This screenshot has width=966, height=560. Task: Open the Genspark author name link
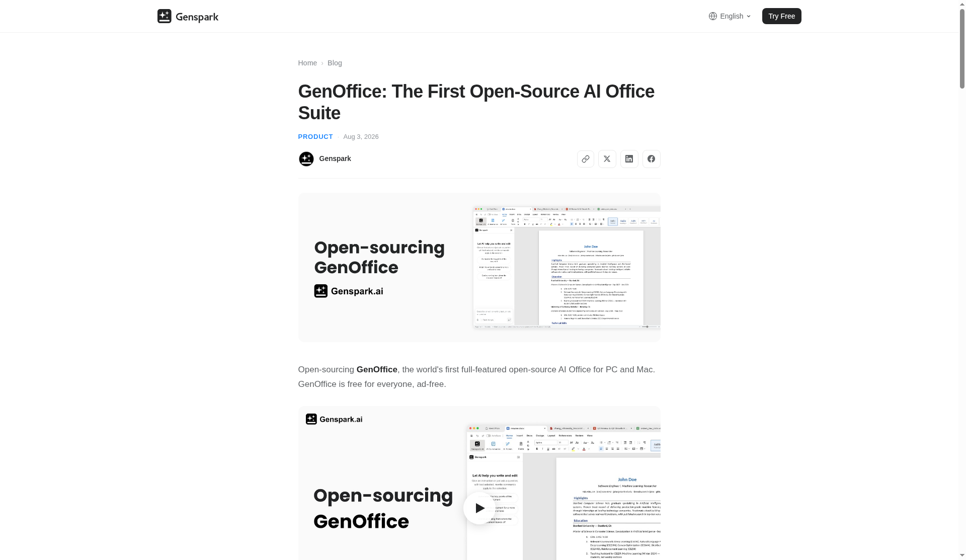(335, 158)
